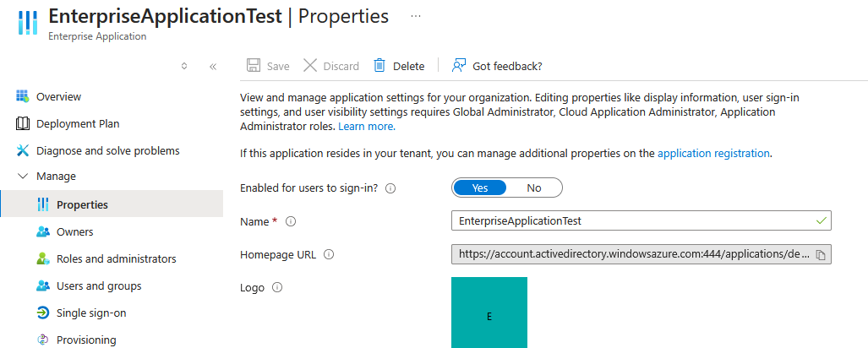Set Enabled for users to No
Screen dimensions: 868x348
[534, 188]
